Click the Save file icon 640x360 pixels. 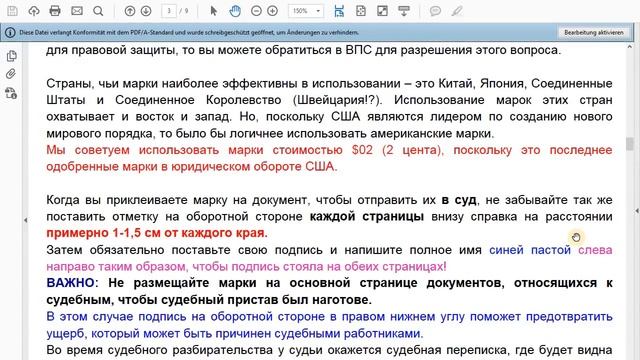click(x=12, y=11)
